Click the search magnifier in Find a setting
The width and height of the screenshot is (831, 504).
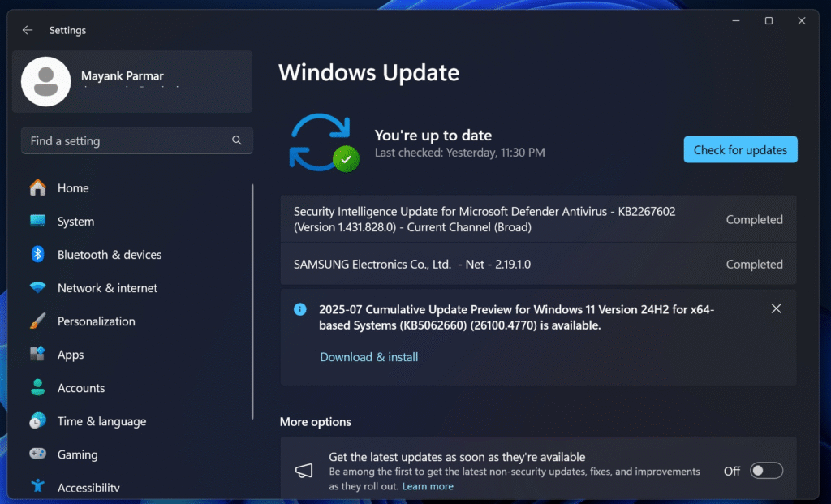coord(236,140)
